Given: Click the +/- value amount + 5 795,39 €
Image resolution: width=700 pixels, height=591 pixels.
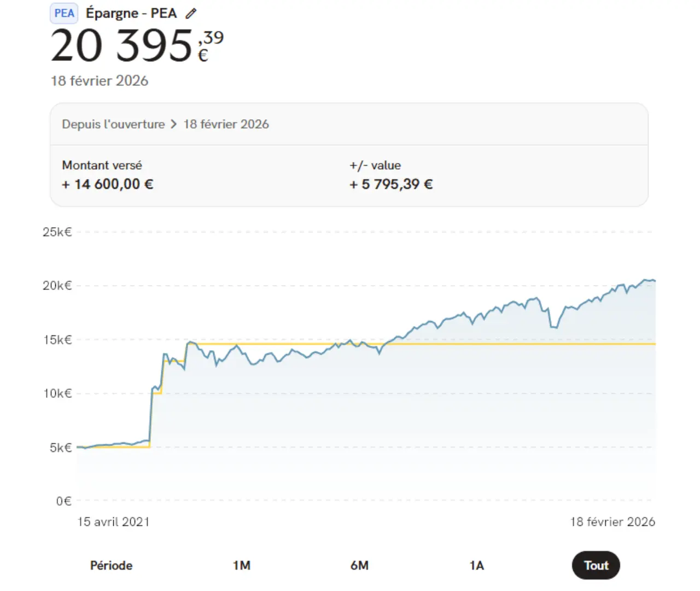Looking at the screenshot, I should click(x=391, y=184).
